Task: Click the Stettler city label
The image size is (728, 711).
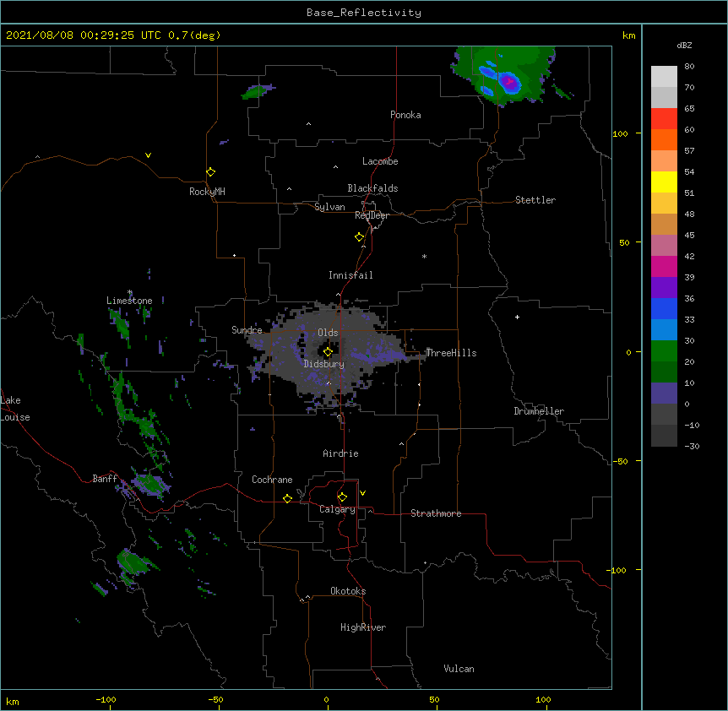Action: [x=535, y=200]
